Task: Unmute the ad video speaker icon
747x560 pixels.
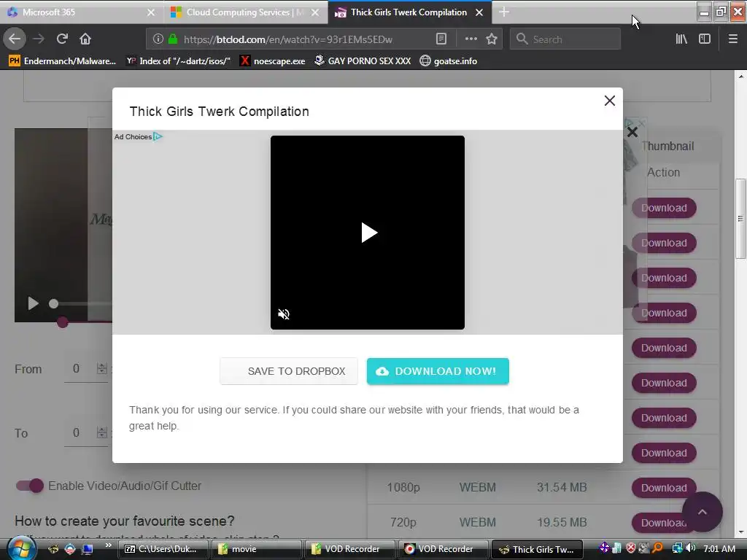Action: (x=284, y=314)
